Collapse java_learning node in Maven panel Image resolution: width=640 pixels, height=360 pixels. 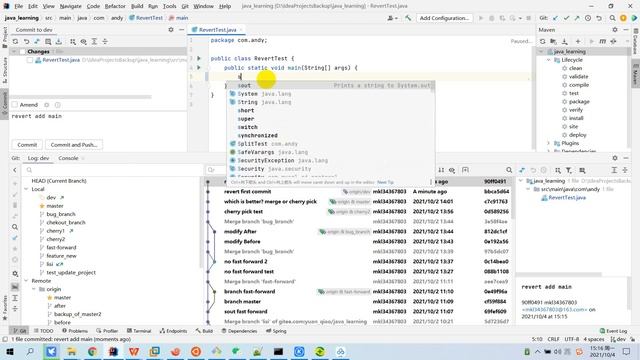pyautogui.click(x=542, y=52)
